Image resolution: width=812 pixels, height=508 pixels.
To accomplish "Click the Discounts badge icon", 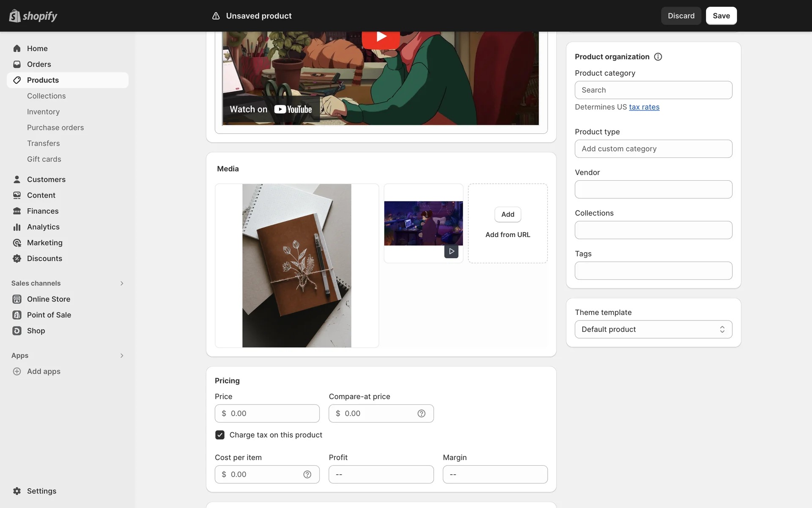I will [17, 259].
